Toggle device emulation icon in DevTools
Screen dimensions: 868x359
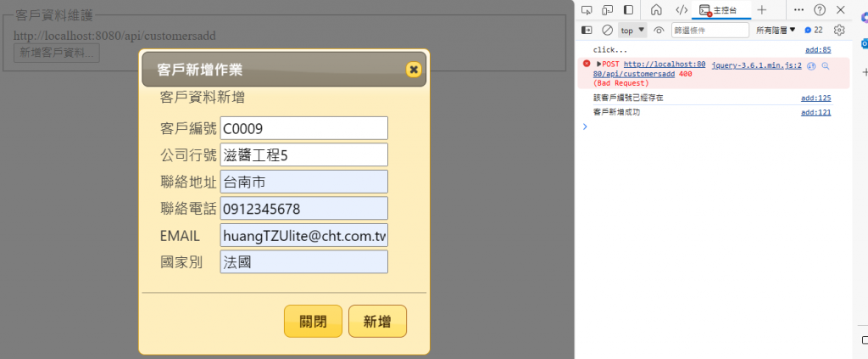608,10
